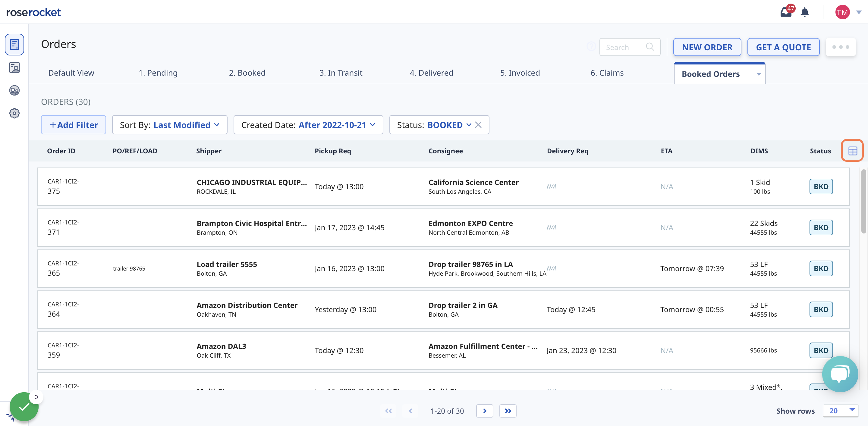Open the Orders sidebar icon
This screenshot has width=868, height=426.
[14, 45]
